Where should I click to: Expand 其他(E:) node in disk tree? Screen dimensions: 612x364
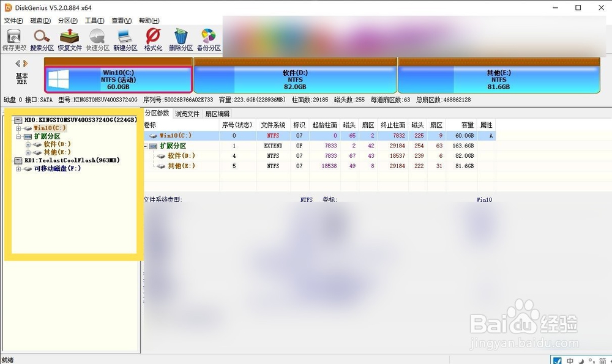pos(28,152)
